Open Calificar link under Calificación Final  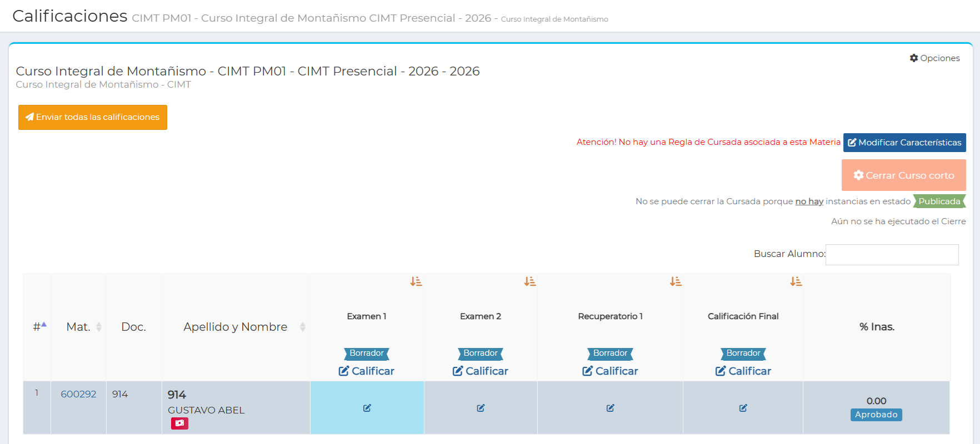pyautogui.click(x=743, y=371)
